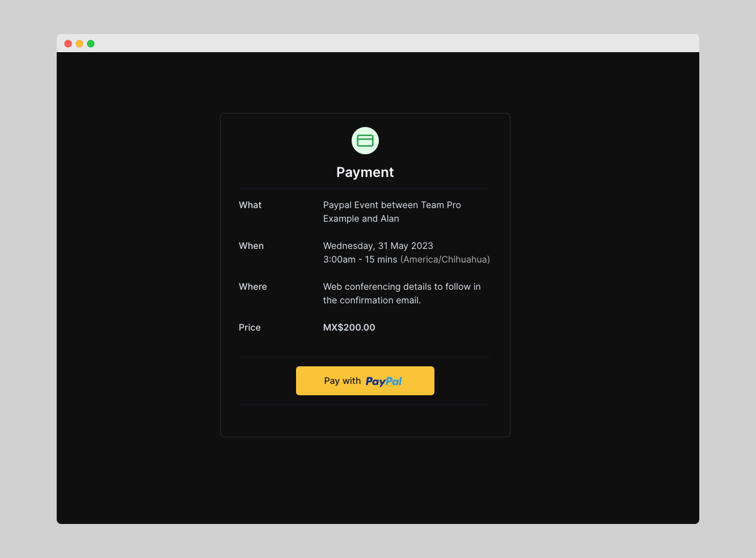This screenshot has height=558, width=756.
Task: Select the Payment heading
Action: click(365, 172)
